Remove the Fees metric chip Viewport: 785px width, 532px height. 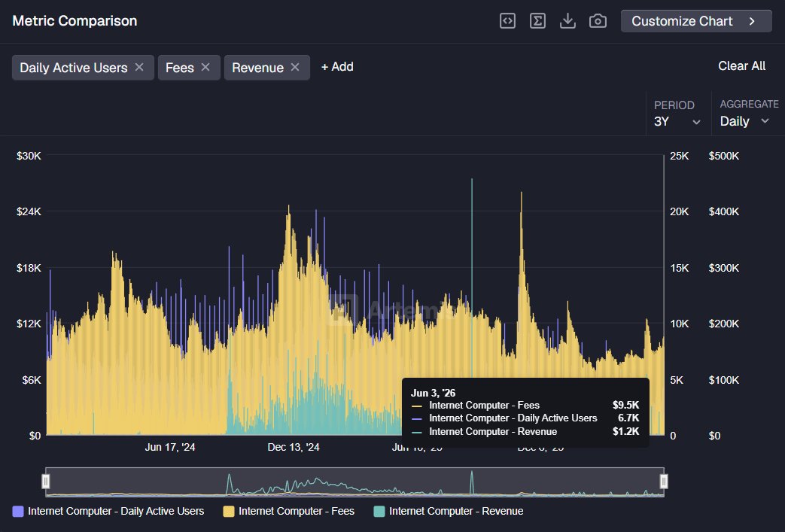[x=205, y=67]
